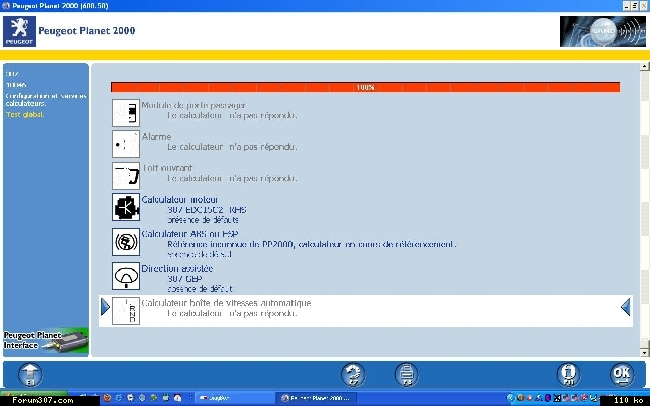
Task: Select the 'Alarme' text entry
Action: coord(157,136)
